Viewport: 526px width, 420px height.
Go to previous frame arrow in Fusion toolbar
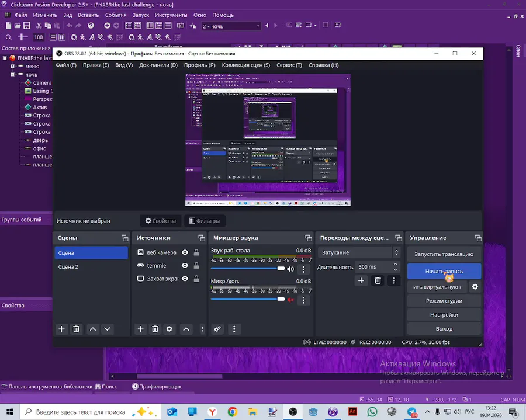(267, 26)
